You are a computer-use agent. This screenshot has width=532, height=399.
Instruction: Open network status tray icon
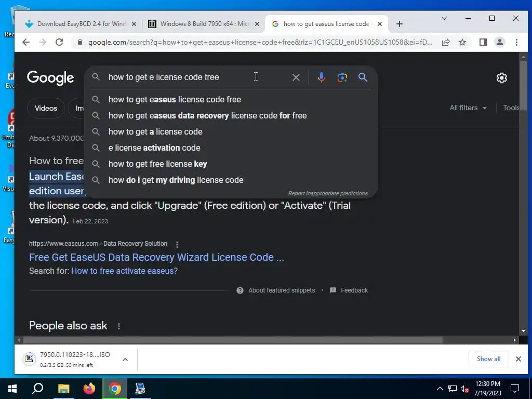tap(453, 389)
